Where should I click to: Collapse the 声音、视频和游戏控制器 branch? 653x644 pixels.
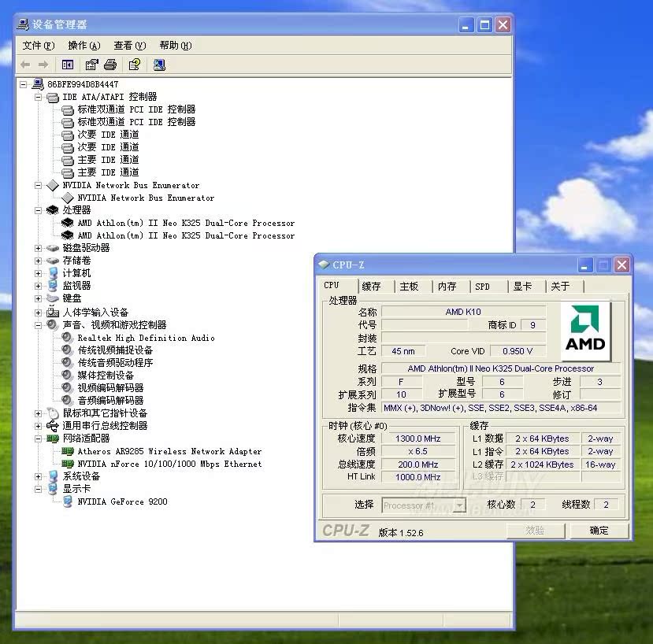coord(39,325)
